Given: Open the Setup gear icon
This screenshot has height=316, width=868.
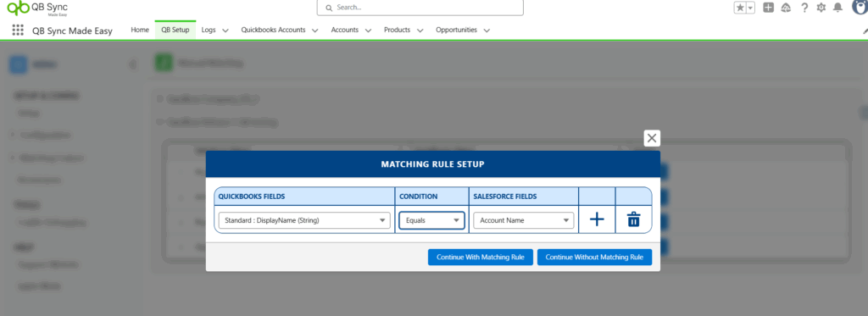Looking at the screenshot, I should [x=821, y=7].
